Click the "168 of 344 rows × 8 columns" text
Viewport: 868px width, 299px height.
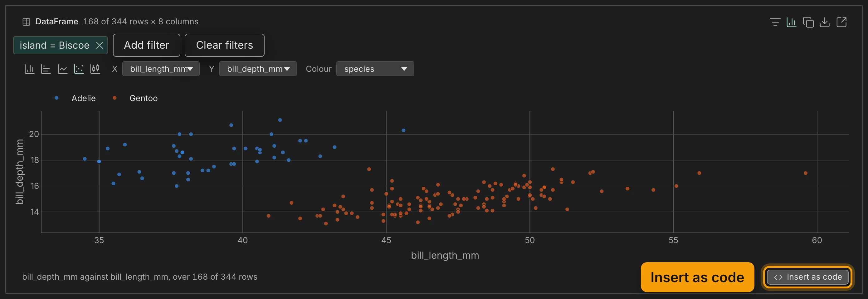click(140, 22)
